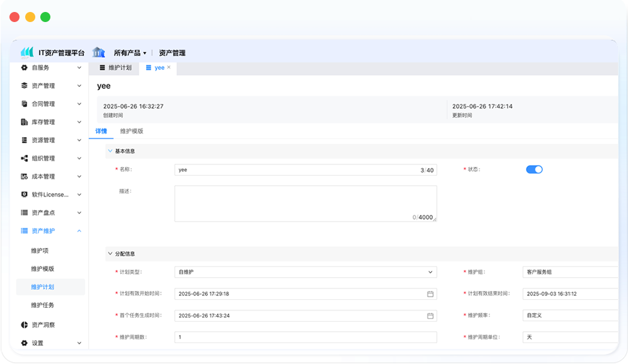Switch to the 维护模版 tab

(x=132, y=131)
